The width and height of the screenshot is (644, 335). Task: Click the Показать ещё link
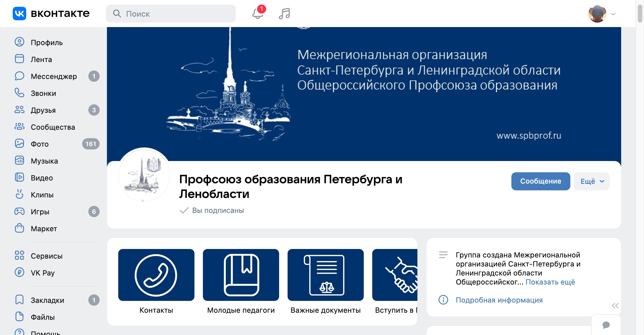tap(550, 282)
